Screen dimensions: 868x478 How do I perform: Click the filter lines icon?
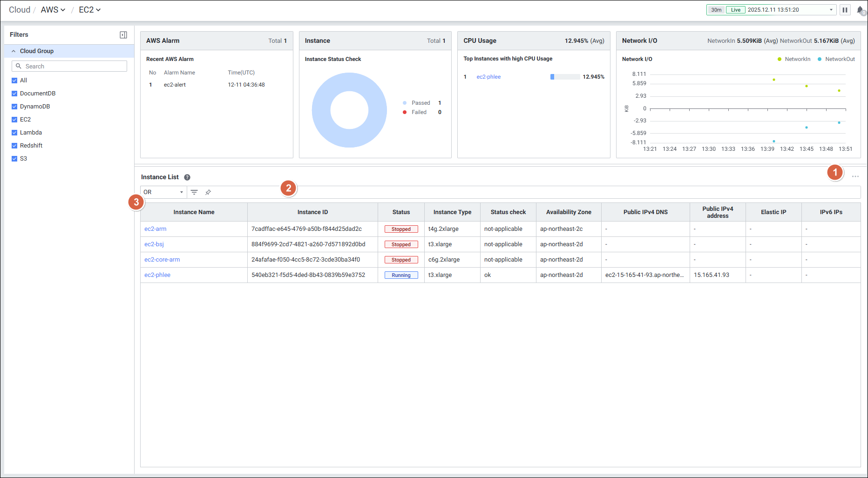(194, 192)
